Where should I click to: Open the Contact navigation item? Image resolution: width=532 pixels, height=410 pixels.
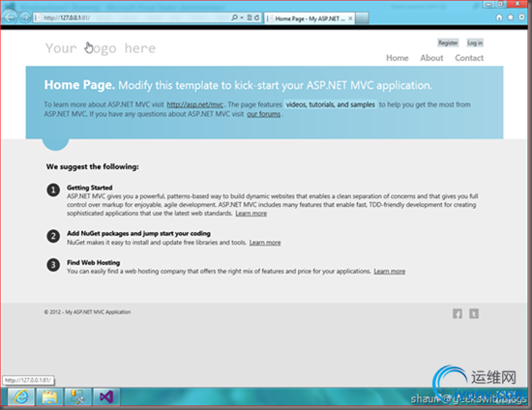(469, 58)
